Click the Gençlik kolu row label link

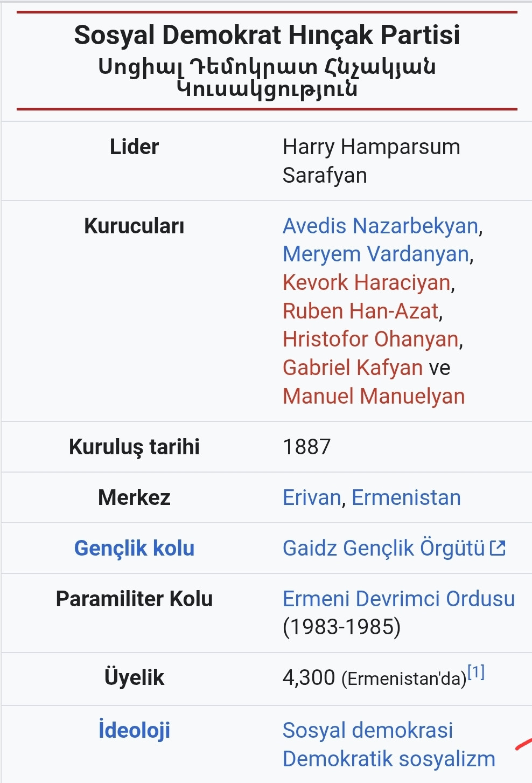pos(134,548)
